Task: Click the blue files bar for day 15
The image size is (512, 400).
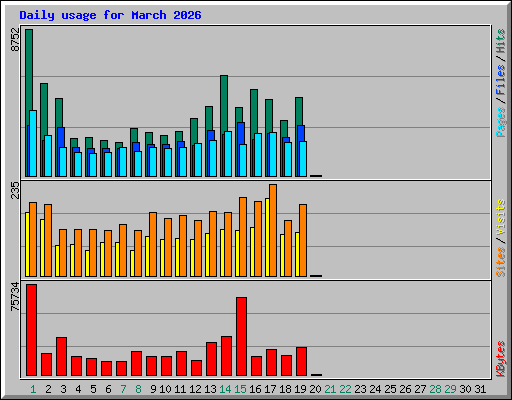Action: tap(242, 133)
